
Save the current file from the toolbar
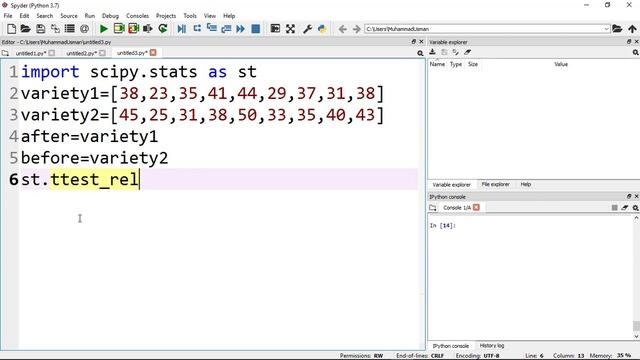[x=40, y=29]
